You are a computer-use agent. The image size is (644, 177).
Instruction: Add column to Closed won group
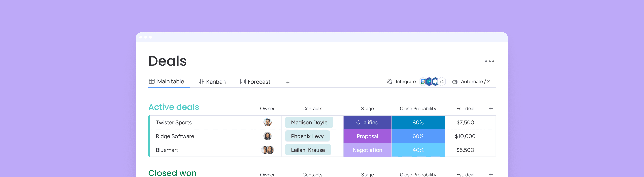coord(491,174)
